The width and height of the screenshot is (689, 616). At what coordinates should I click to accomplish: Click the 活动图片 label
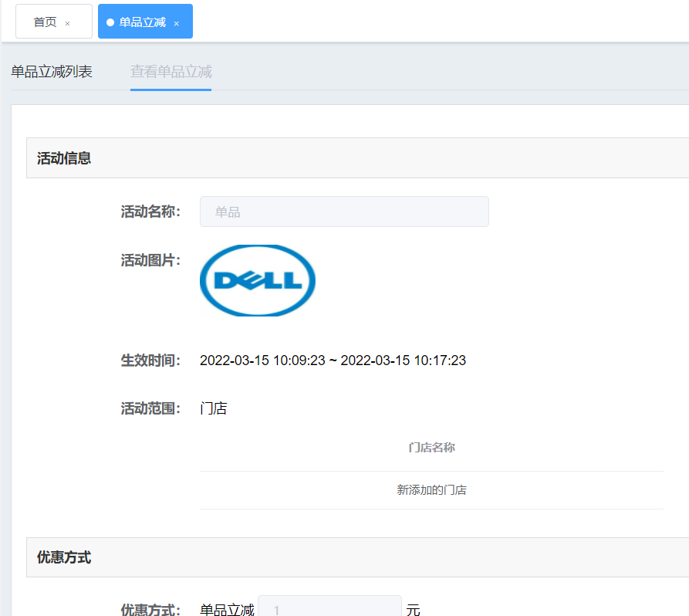(x=150, y=260)
